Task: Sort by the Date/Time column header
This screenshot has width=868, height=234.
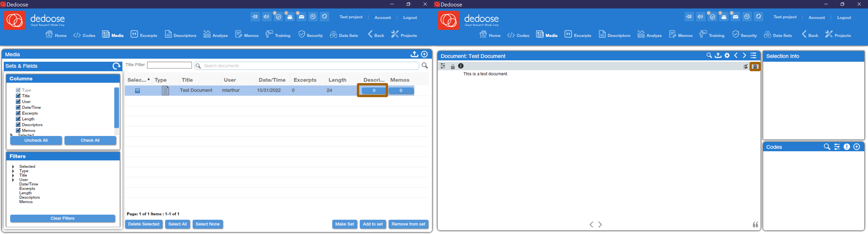Action: point(272,80)
